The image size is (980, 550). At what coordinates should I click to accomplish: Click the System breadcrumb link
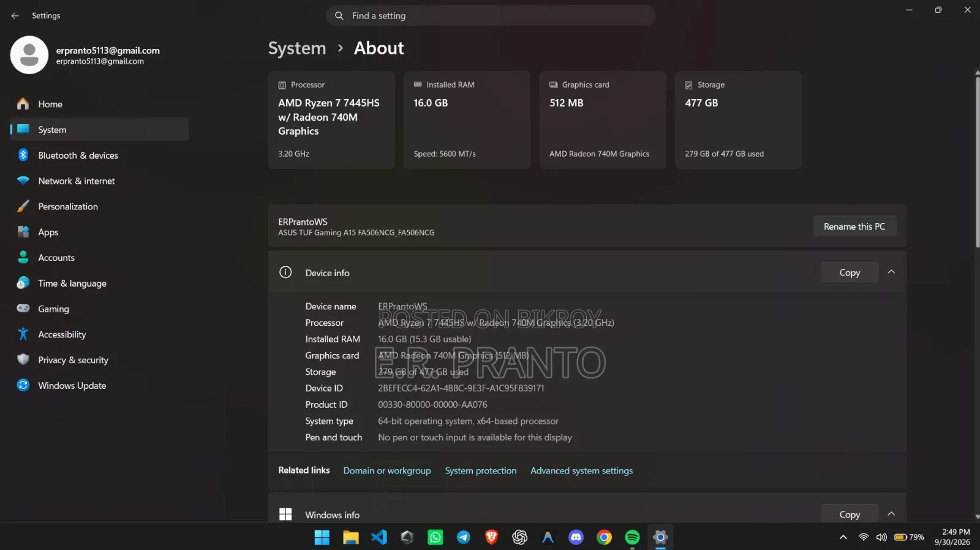(x=297, y=48)
